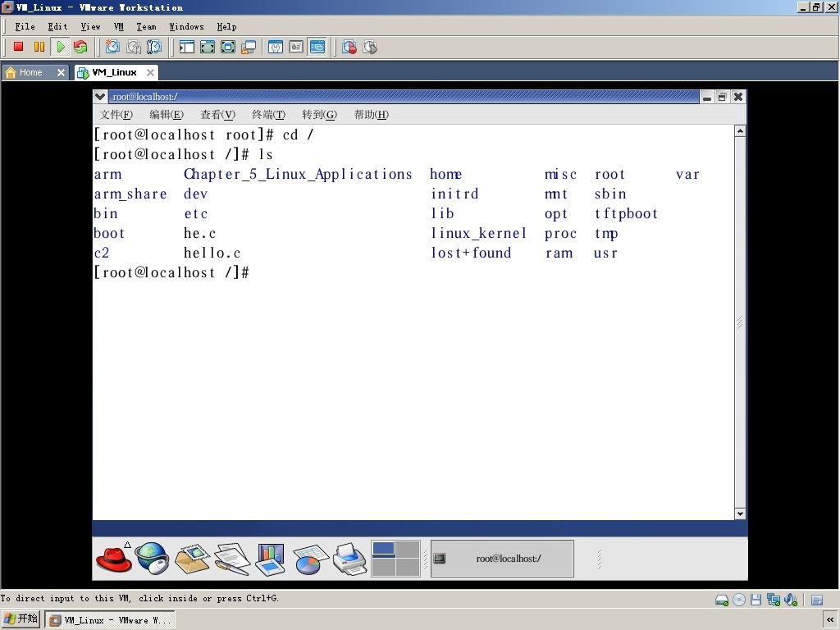Click the hello.c file name

coord(212,253)
